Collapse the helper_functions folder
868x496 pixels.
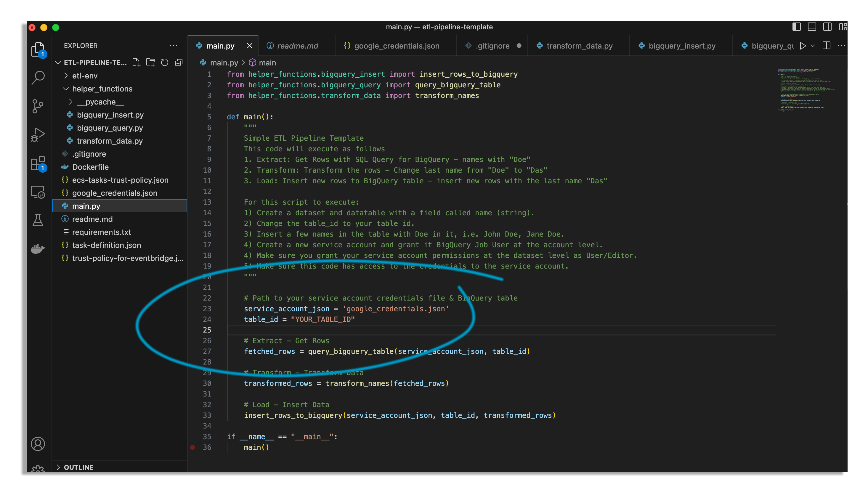tap(102, 89)
